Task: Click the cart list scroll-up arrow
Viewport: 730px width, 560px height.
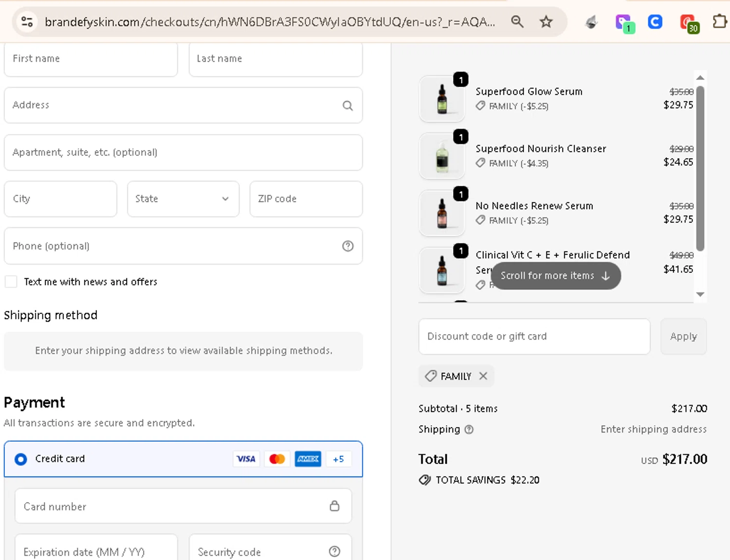Action: point(700,78)
